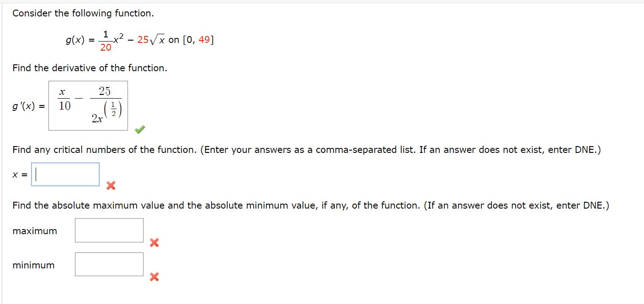
Task: Click the red X beside the minimum answer box
Action: tap(154, 277)
